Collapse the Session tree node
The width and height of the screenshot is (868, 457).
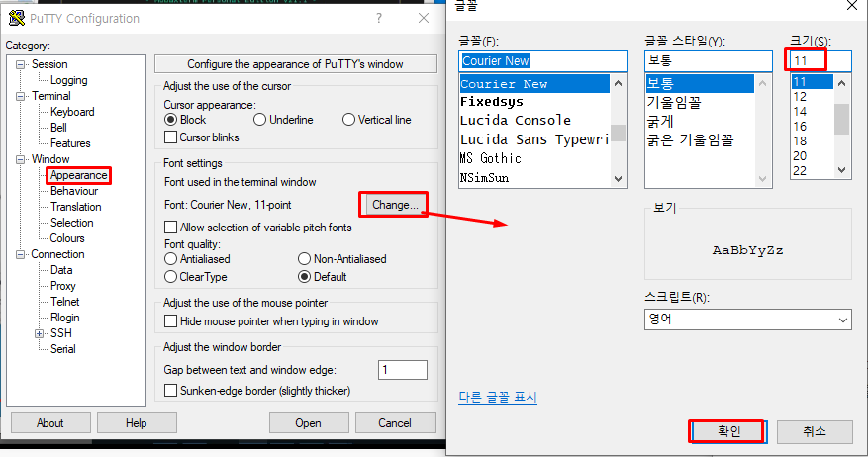pos(21,64)
